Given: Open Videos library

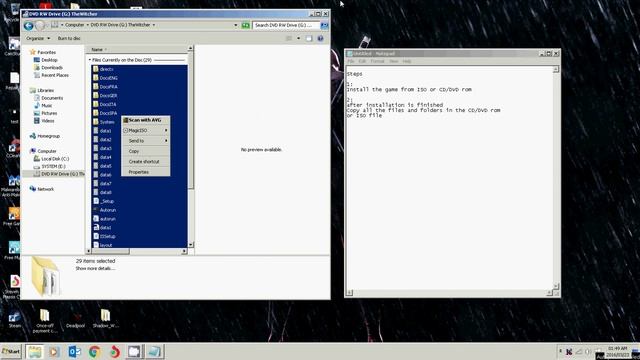Looking at the screenshot, I should [x=44, y=121].
